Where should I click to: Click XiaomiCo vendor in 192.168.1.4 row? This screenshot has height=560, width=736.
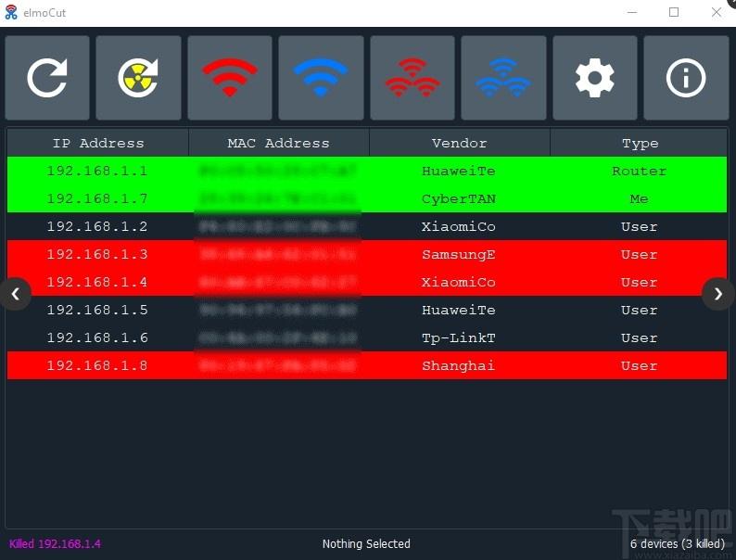click(x=459, y=282)
